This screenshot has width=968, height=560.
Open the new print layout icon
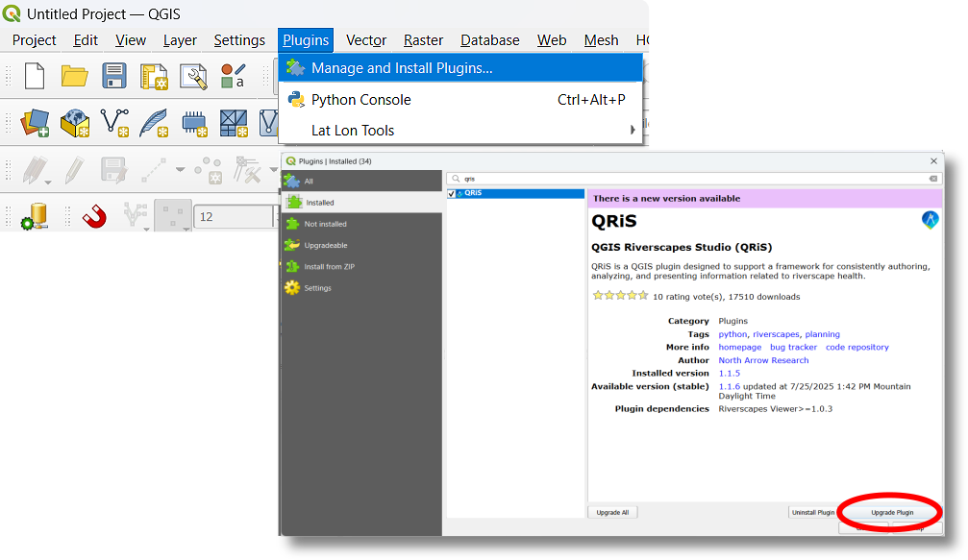(x=154, y=77)
